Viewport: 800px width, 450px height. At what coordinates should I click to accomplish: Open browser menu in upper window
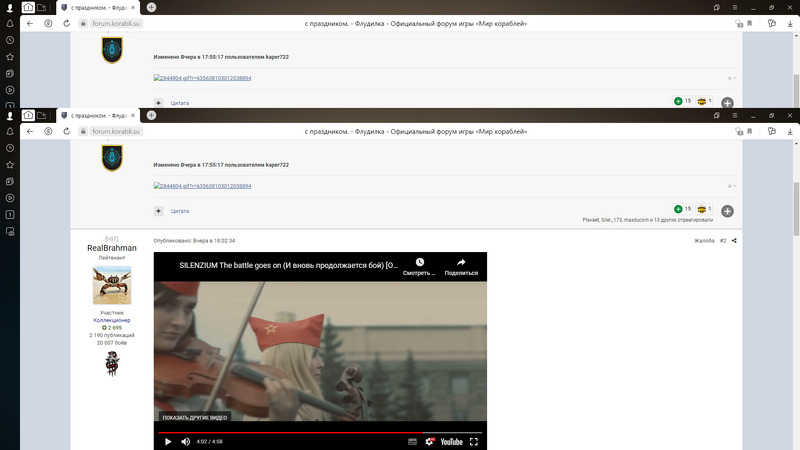pyautogui.click(x=735, y=7)
